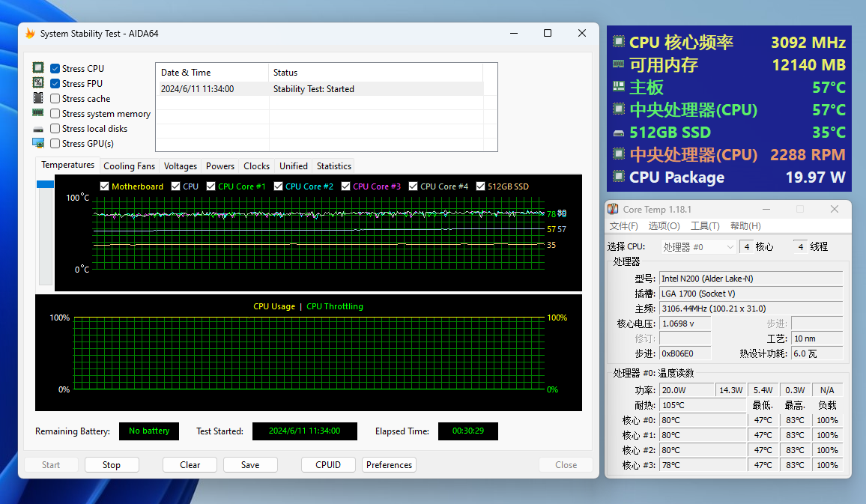The height and width of the screenshot is (504, 866).
Task: Switch to the Powers tab
Action: (x=219, y=166)
